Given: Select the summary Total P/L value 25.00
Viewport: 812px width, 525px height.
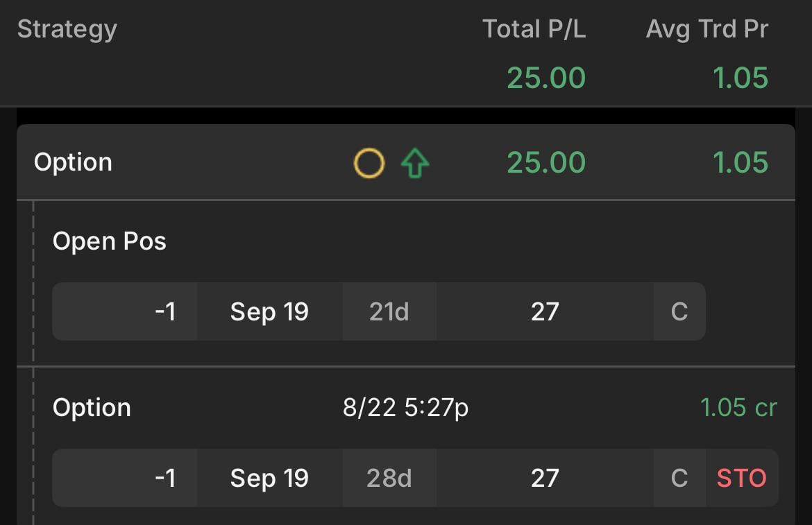Looking at the screenshot, I should click(x=546, y=78).
